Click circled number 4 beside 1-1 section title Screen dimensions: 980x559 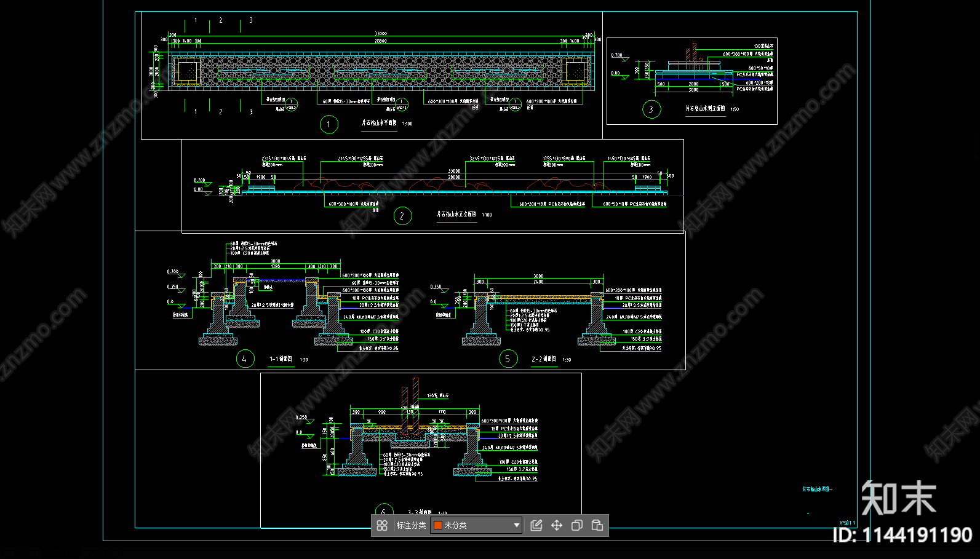click(245, 359)
